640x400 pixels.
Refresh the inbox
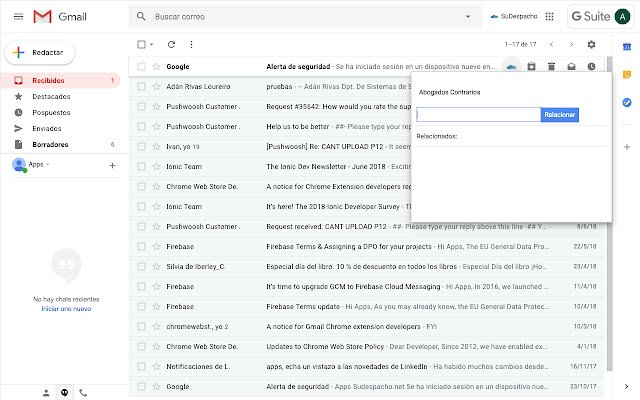[171, 44]
